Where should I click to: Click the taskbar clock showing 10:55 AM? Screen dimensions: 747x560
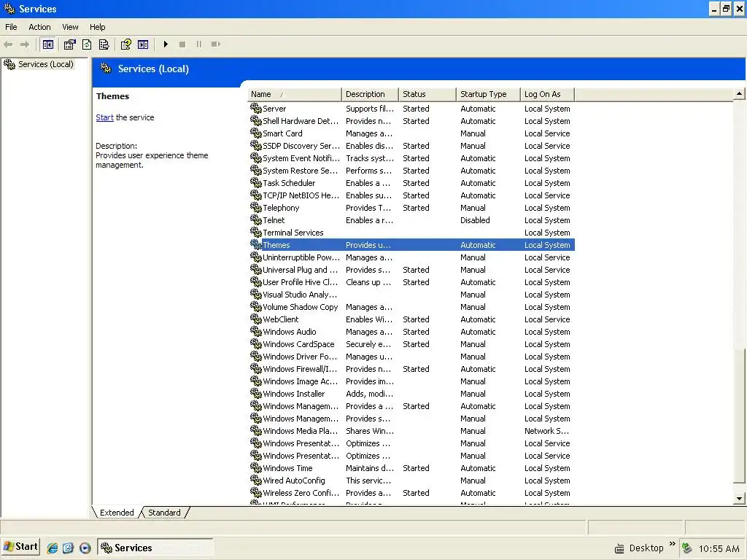[719, 548]
